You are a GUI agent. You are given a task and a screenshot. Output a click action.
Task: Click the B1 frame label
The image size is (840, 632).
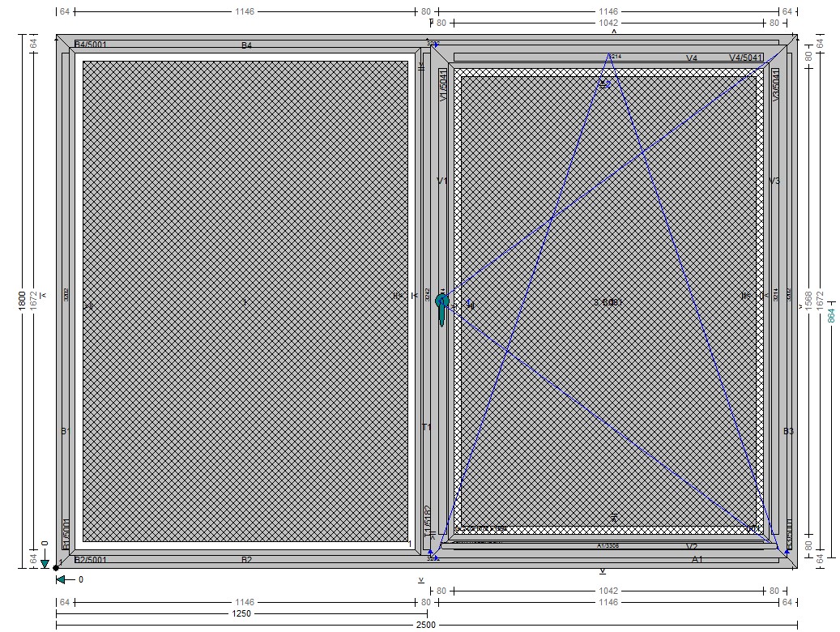point(66,431)
